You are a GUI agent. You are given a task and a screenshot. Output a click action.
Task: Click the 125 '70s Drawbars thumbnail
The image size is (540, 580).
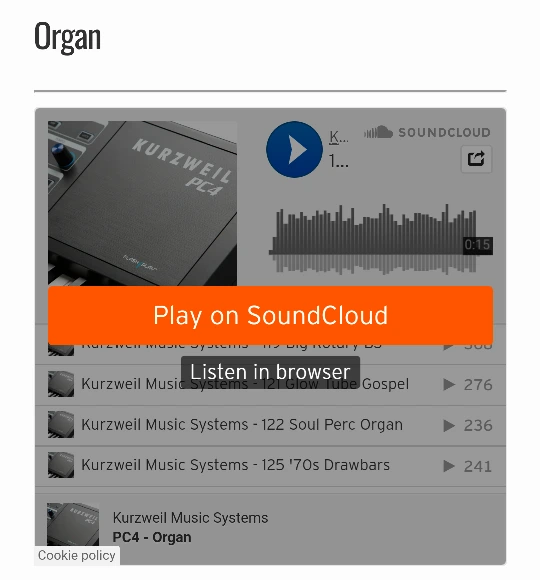click(61, 465)
